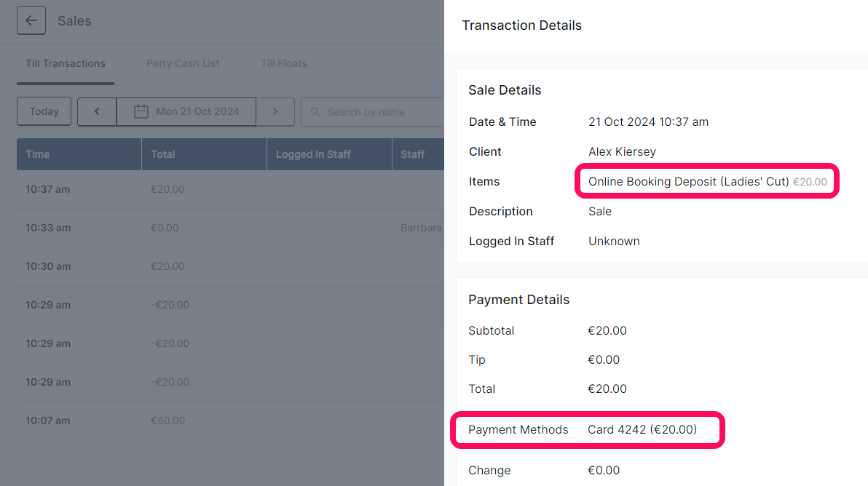This screenshot has height=486, width=868.
Task: Go to previous day with left chevron
Action: pyautogui.click(x=97, y=112)
